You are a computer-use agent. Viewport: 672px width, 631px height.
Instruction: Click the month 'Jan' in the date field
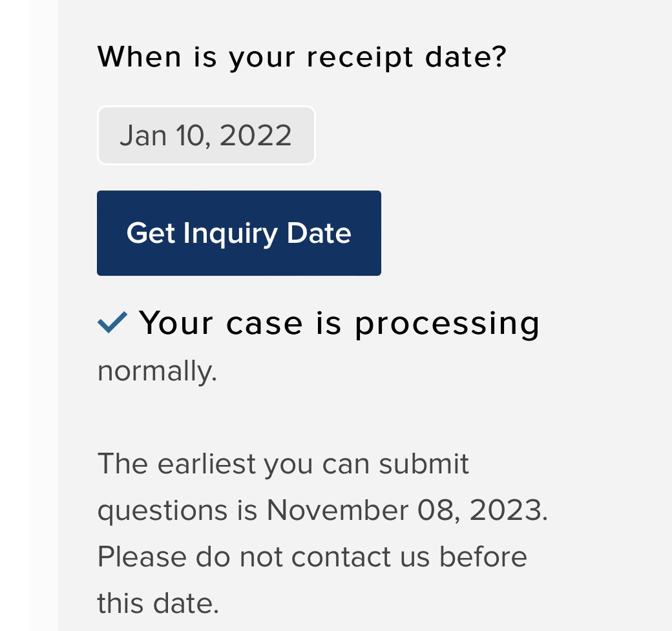(143, 136)
